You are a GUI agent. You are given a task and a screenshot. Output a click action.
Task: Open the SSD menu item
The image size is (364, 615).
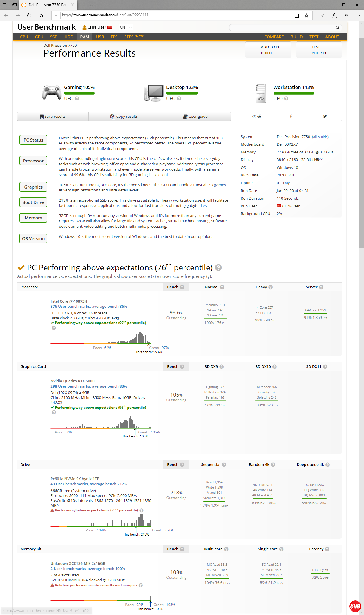point(54,37)
